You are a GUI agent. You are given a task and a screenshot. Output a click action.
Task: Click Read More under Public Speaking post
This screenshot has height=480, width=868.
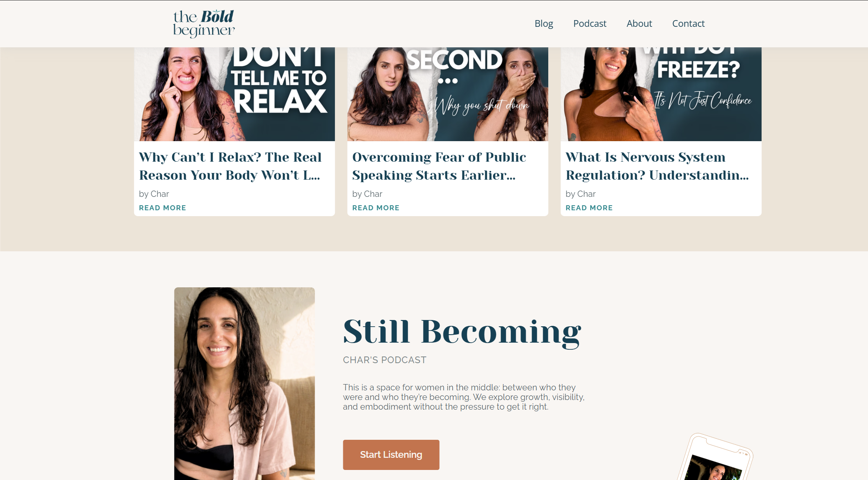click(x=376, y=208)
